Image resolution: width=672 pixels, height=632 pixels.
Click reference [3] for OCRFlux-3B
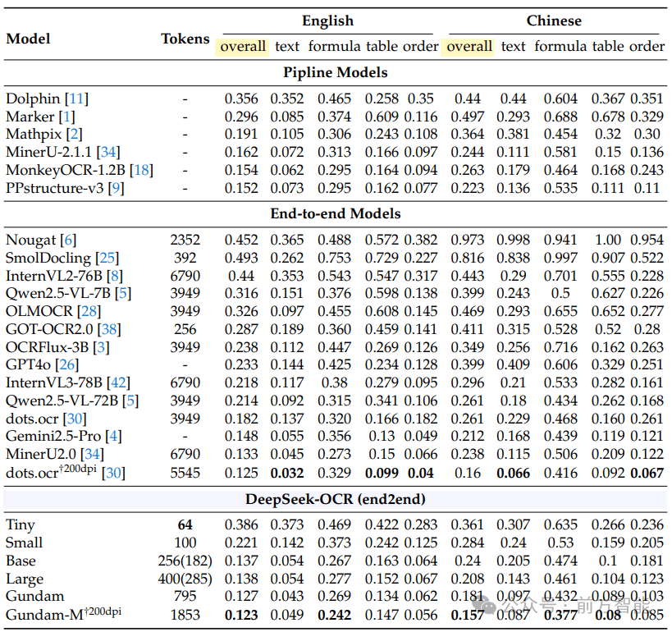(102, 346)
